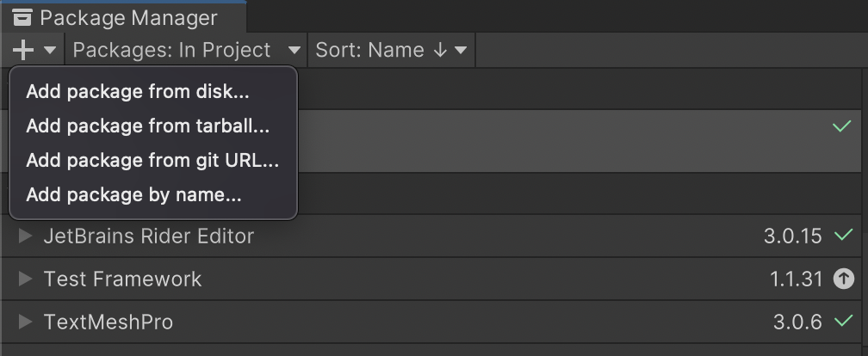868x356 pixels.
Task: Click the plus add package icon
Action: (23, 50)
